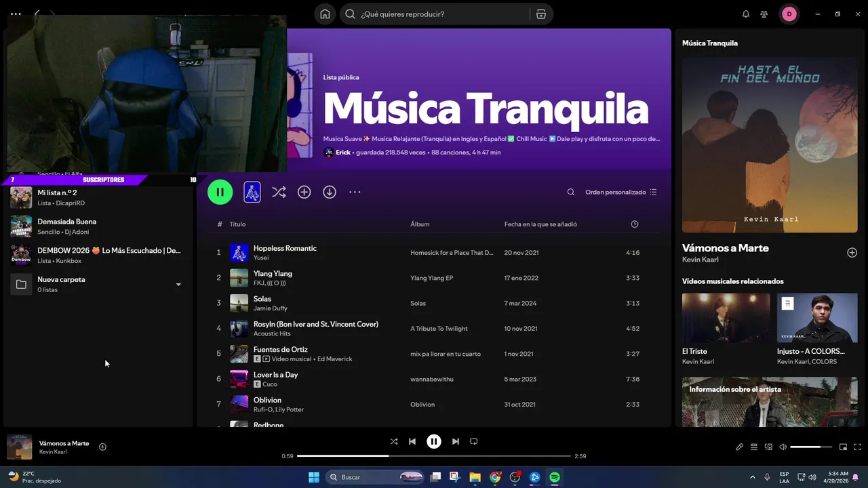This screenshot has height=488, width=868.
Task: Click now playing album thumbnail at bottom
Action: (19, 447)
